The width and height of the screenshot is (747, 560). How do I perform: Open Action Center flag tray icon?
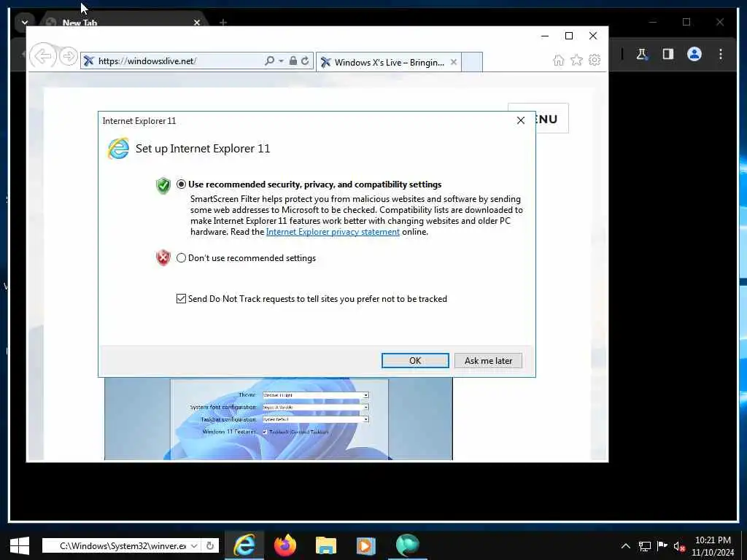point(662,546)
